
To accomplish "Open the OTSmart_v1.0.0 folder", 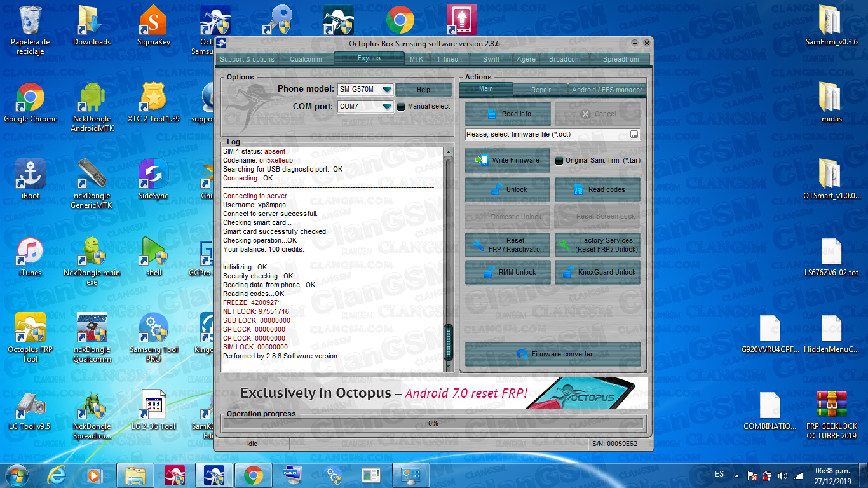I will click(831, 180).
